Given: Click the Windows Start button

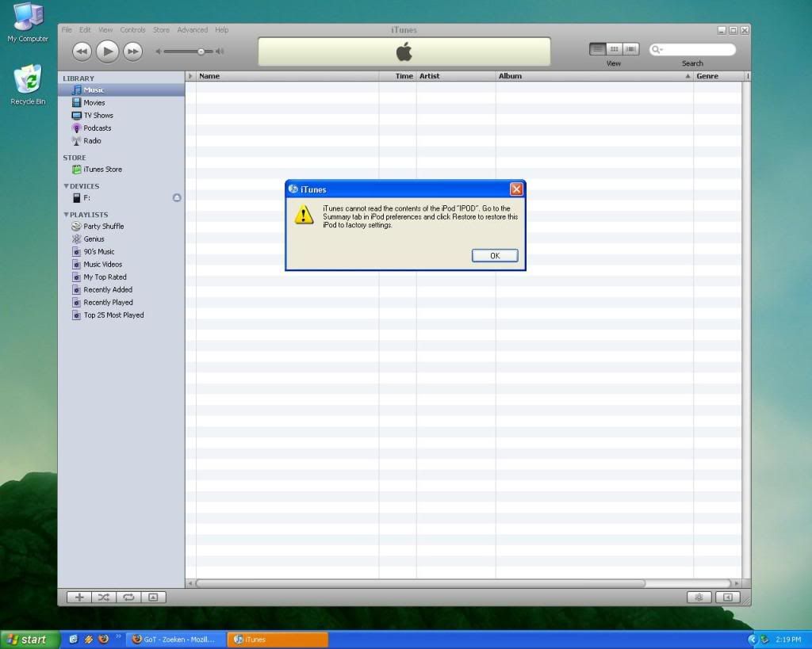Looking at the screenshot, I should coord(29,639).
